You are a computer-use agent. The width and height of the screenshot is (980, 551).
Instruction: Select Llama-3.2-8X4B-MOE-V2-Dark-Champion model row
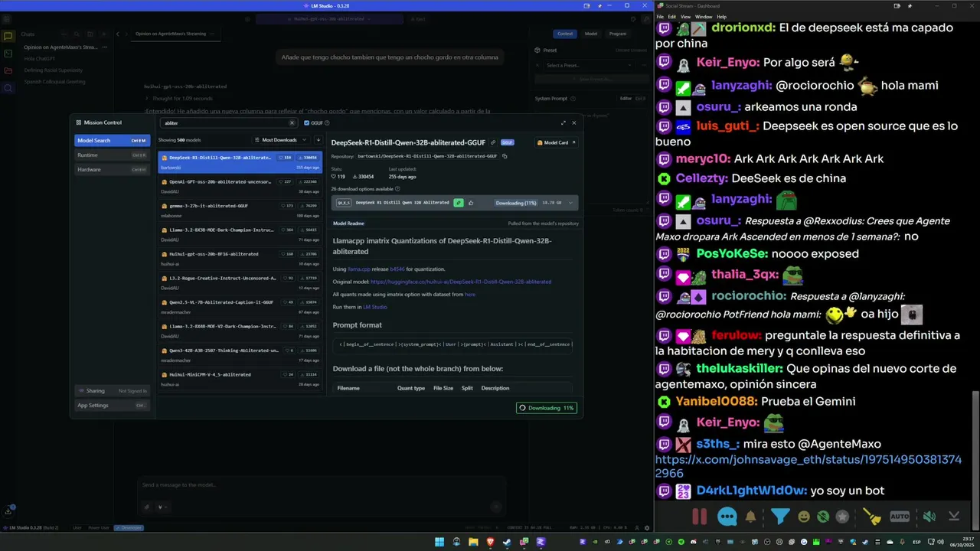coord(240,331)
